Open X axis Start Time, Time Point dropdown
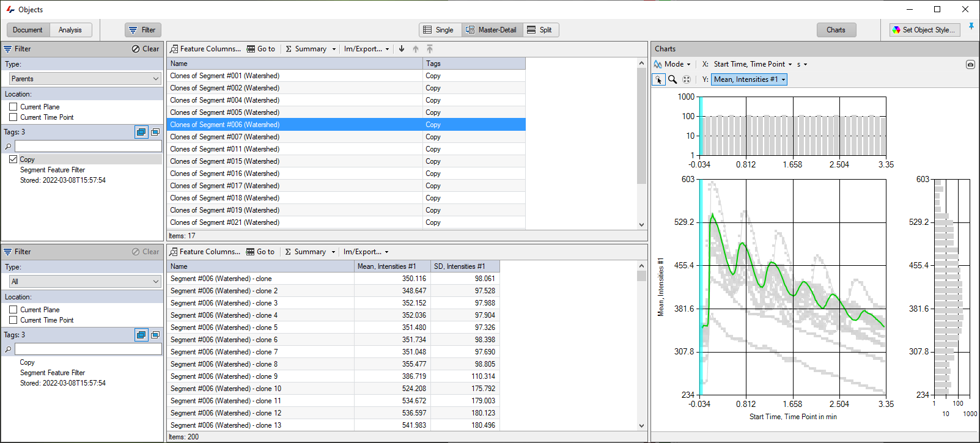 point(753,64)
